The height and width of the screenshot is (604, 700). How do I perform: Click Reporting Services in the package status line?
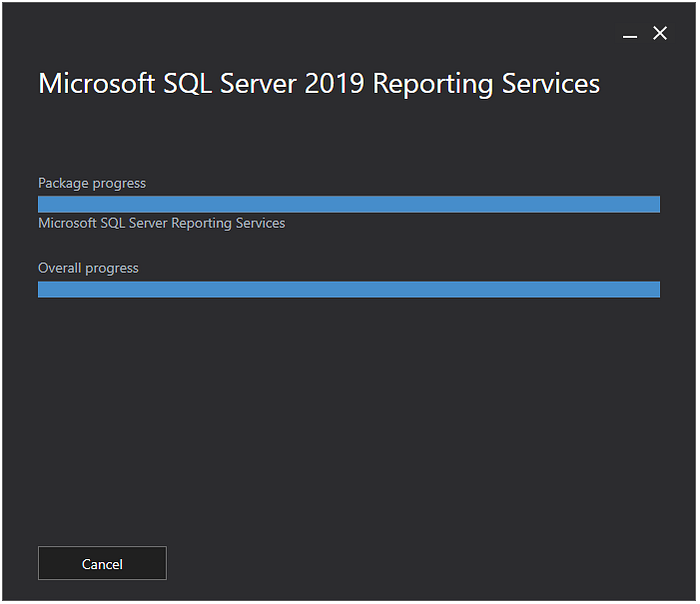click(228, 223)
